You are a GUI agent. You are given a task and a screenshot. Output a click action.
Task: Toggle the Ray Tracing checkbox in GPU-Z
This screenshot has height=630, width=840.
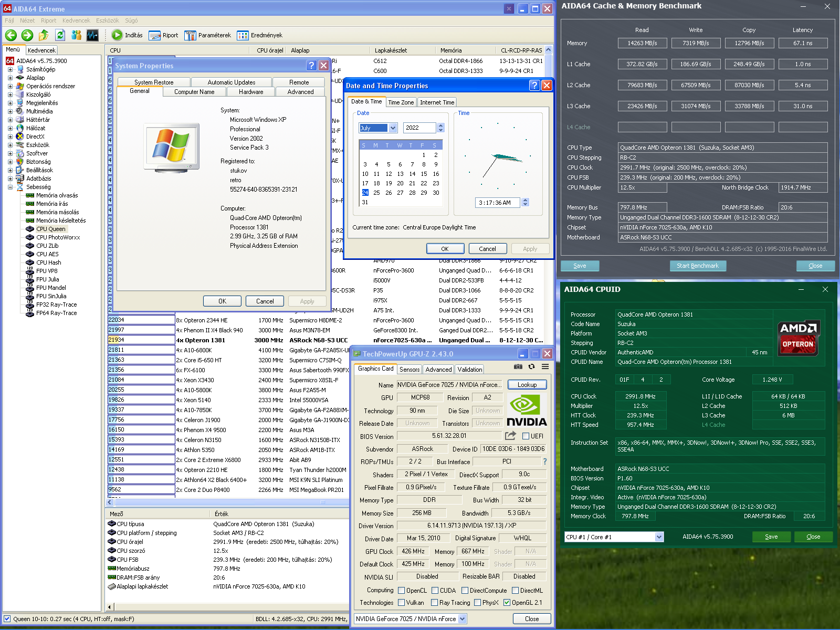point(434,603)
